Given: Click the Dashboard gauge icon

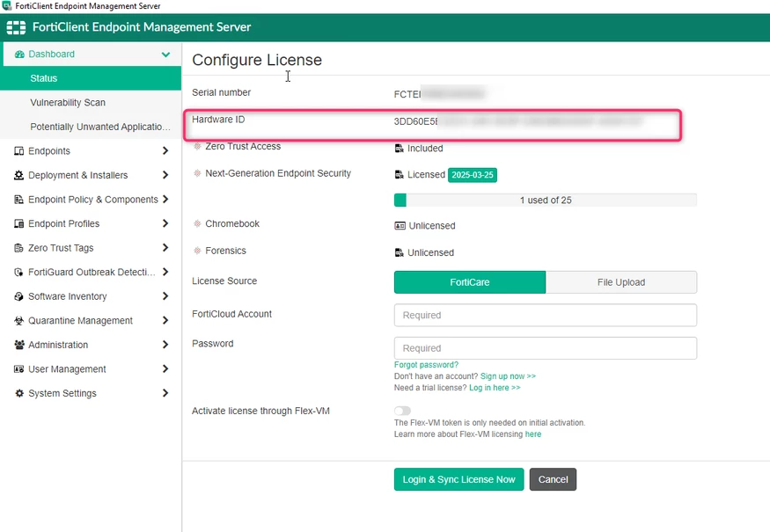Looking at the screenshot, I should coord(19,55).
